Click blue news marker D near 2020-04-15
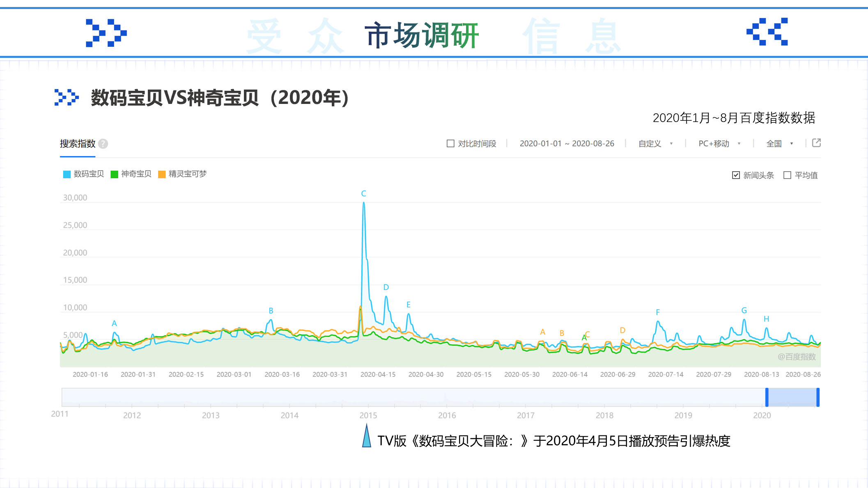This screenshot has width=868, height=488. [x=386, y=287]
